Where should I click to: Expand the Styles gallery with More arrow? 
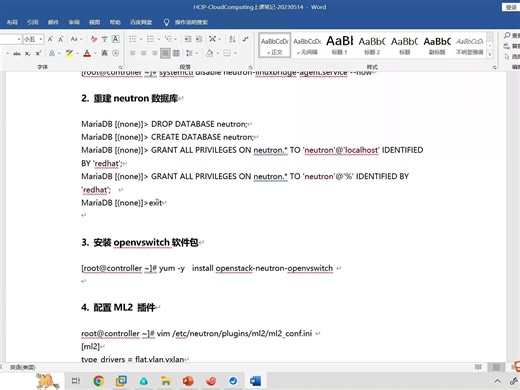490,54
